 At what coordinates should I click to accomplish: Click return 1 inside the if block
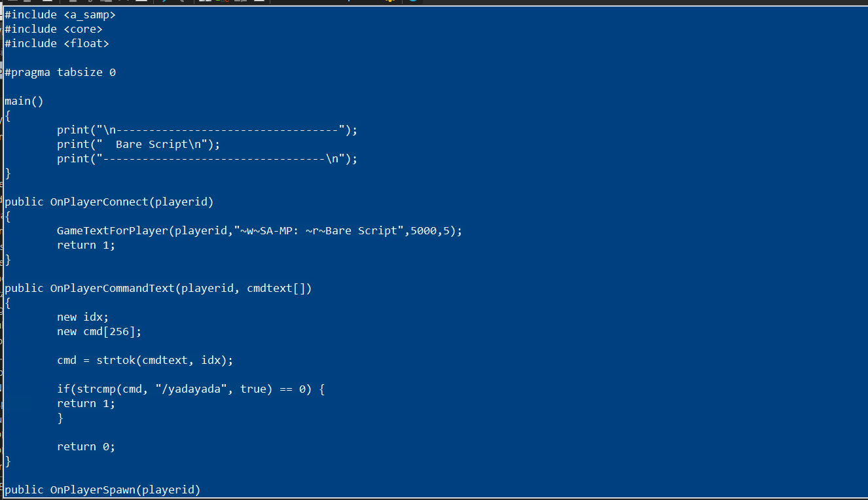[x=86, y=403]
